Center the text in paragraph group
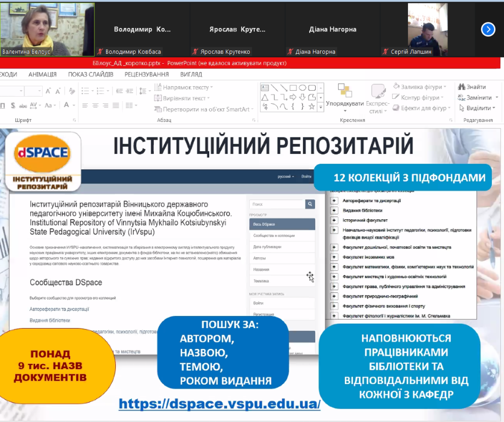Viewport: 504px width, 422px height. click(95, 105)
